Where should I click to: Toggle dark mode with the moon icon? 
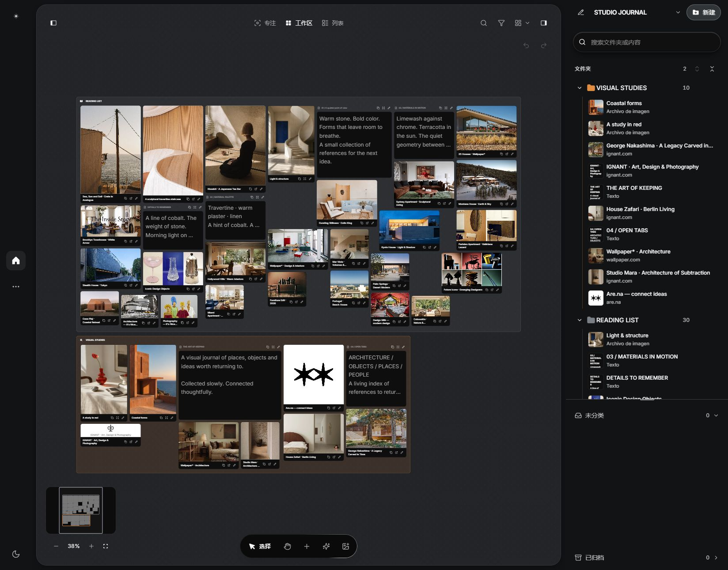click(16, 554)
